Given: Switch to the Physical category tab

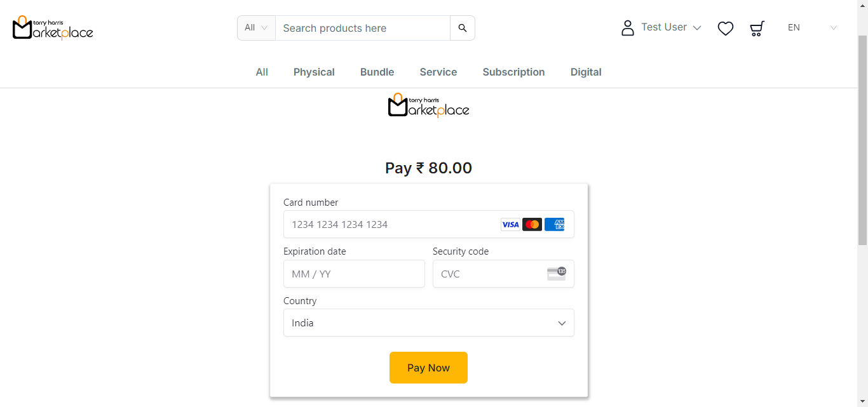Looking at the screenshot, I should [x=314, y=72].
